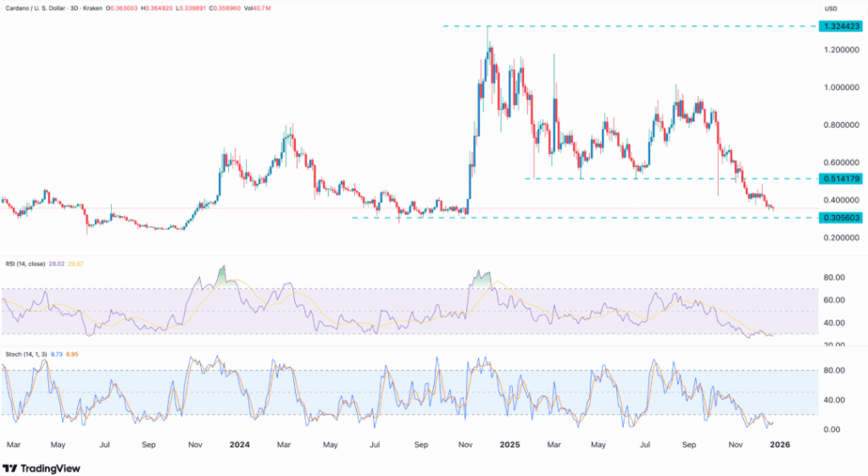Click the 0.305603 price level label
The width and height of the screenshot is (868, 476).
841,218
